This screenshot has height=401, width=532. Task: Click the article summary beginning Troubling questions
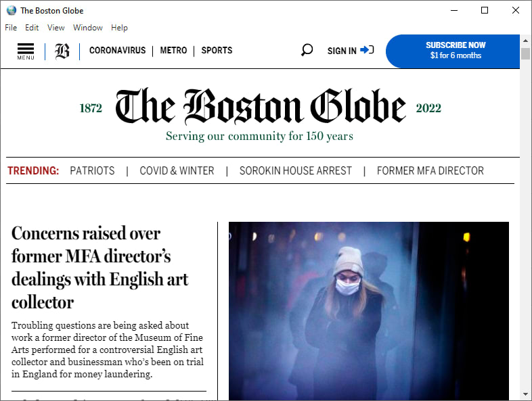coord(108,350)
